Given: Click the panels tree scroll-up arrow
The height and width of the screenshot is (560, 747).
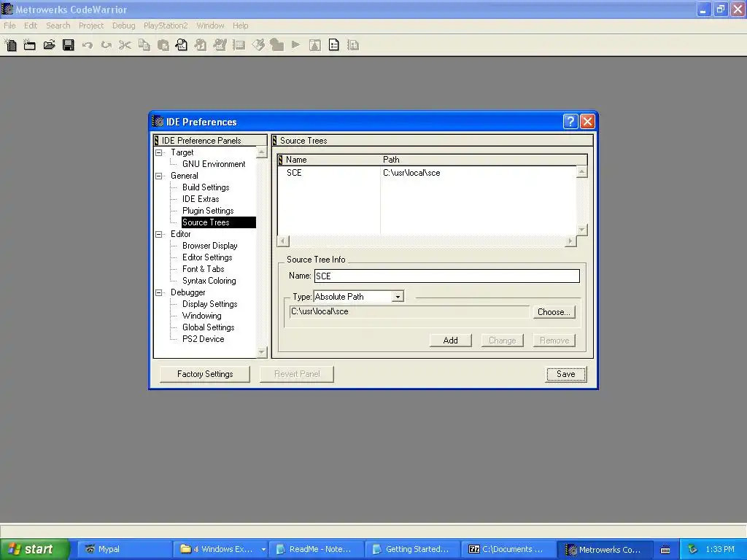Looking at the screenshot, I should 262,152.
